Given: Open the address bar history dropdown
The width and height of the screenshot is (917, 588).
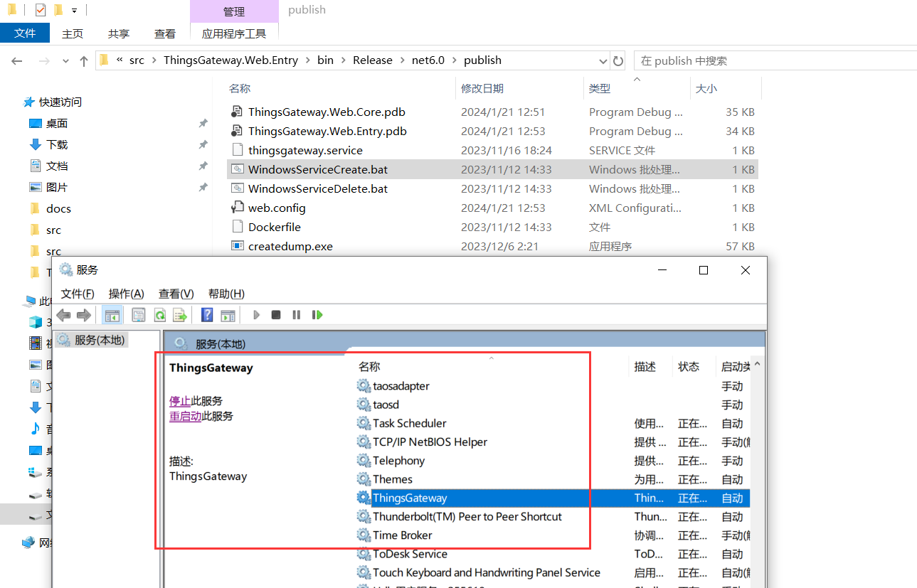Looking at the screenshot, I should coord(603,61).
